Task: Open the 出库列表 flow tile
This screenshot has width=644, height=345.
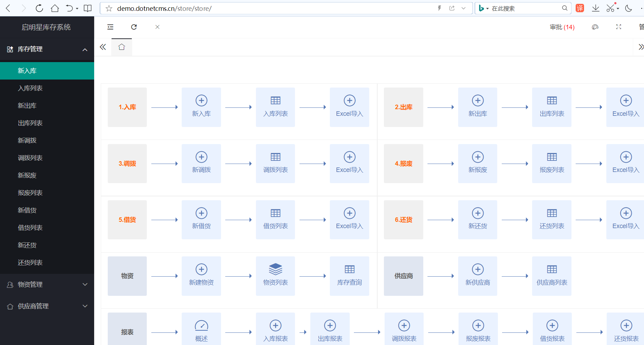Action: point(552,107)
